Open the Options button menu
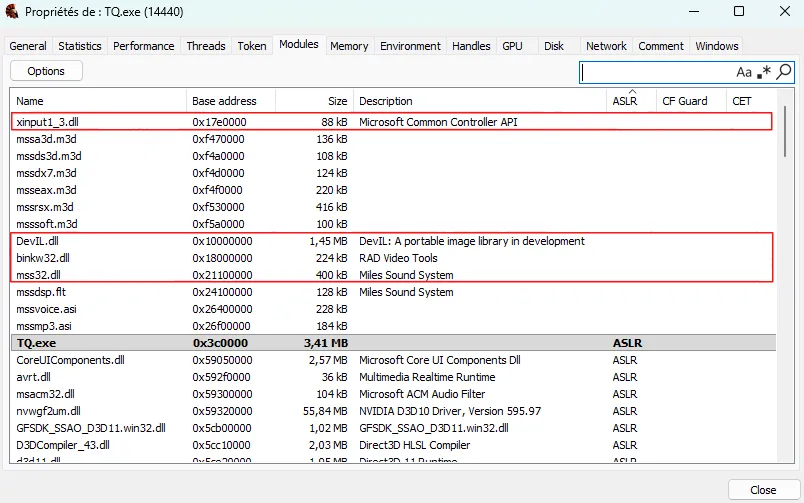This screenshot has height=503, width=804. pos(46,71)
